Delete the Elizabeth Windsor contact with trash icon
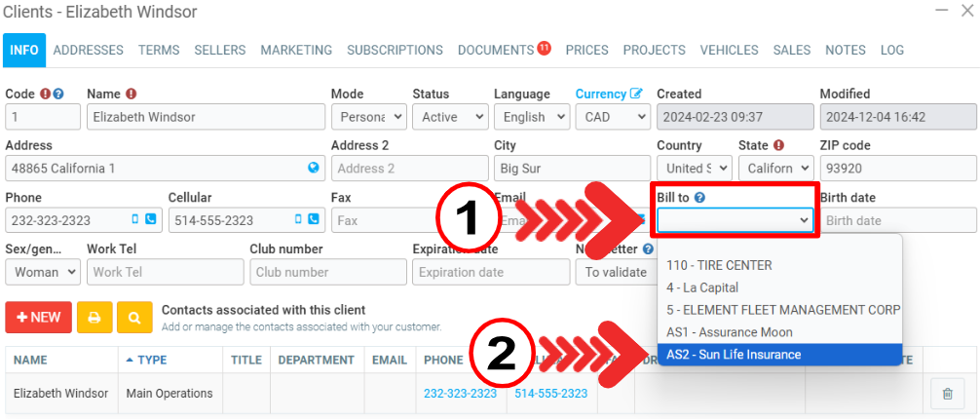The width and height of the screenshot is (980, 420). coord(946,394)
